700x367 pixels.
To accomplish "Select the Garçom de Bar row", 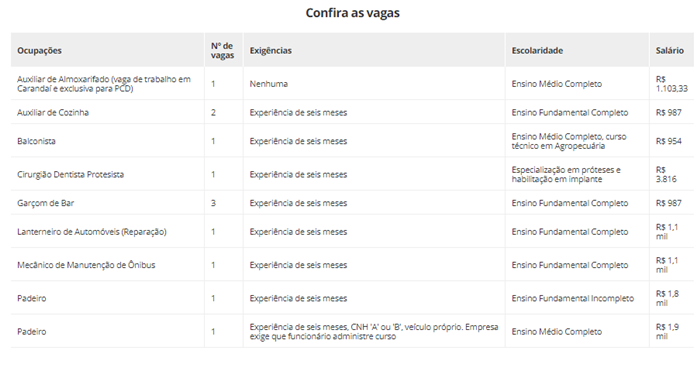I will [352, 203].
